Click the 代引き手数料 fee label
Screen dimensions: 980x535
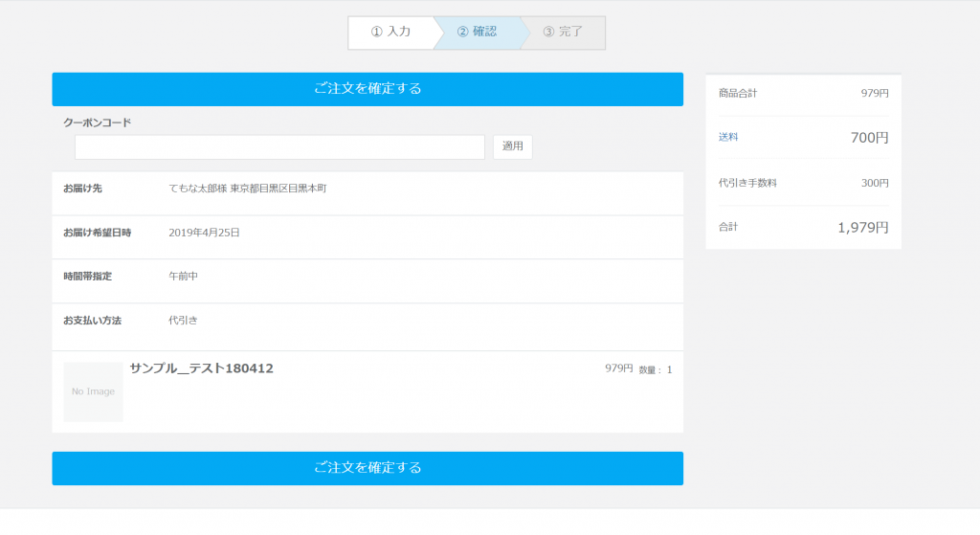click(747, 183)
